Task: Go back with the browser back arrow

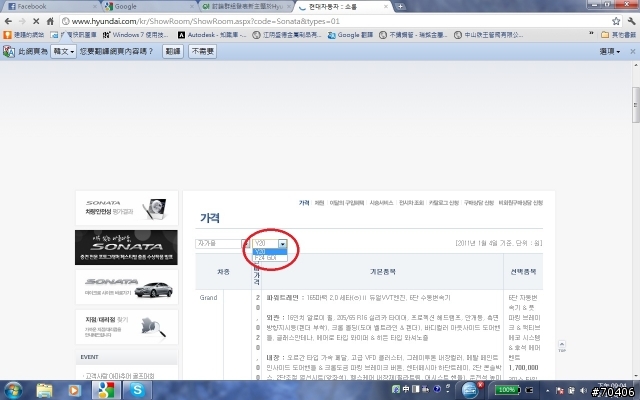Action: pyautogui.click(x=8, y=21)
